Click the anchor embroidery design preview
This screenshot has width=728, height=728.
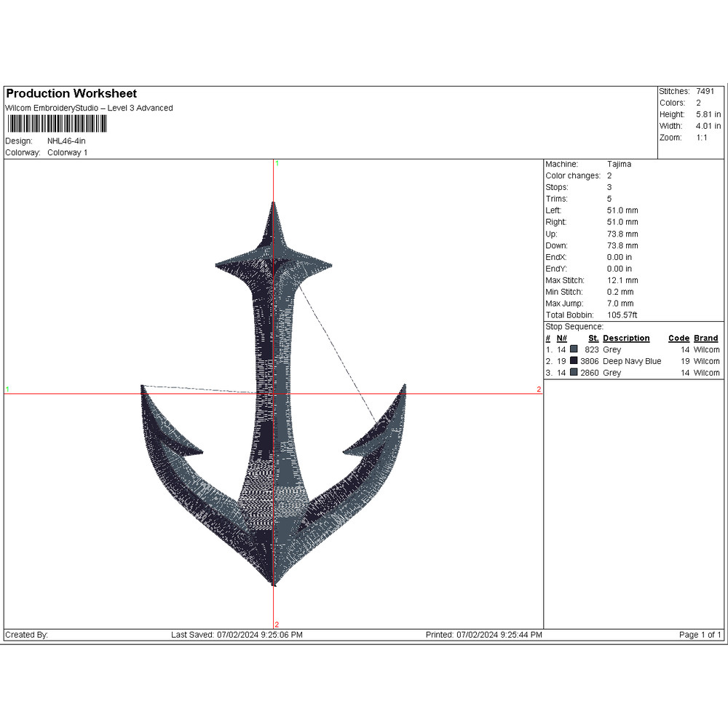click(x=273, y=408)
